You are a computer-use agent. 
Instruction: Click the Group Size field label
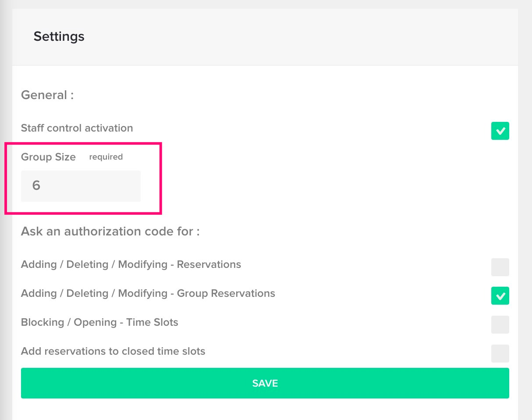(x=48, y=157)
